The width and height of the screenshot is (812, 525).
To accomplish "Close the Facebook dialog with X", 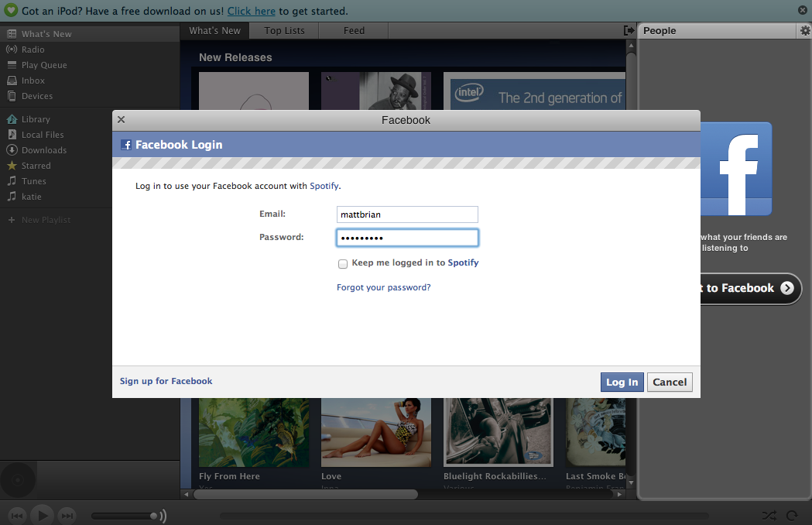I will tap(122, 120).
